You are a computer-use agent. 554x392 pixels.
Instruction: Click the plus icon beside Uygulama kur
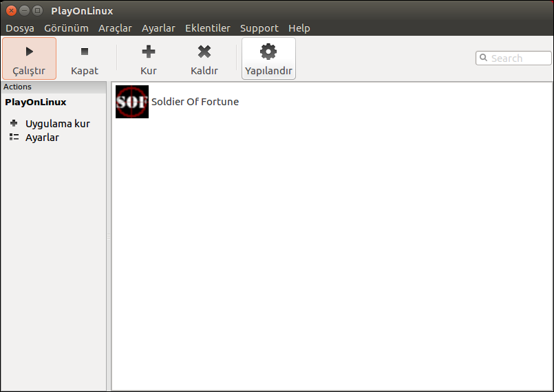(x=14, y=123)
